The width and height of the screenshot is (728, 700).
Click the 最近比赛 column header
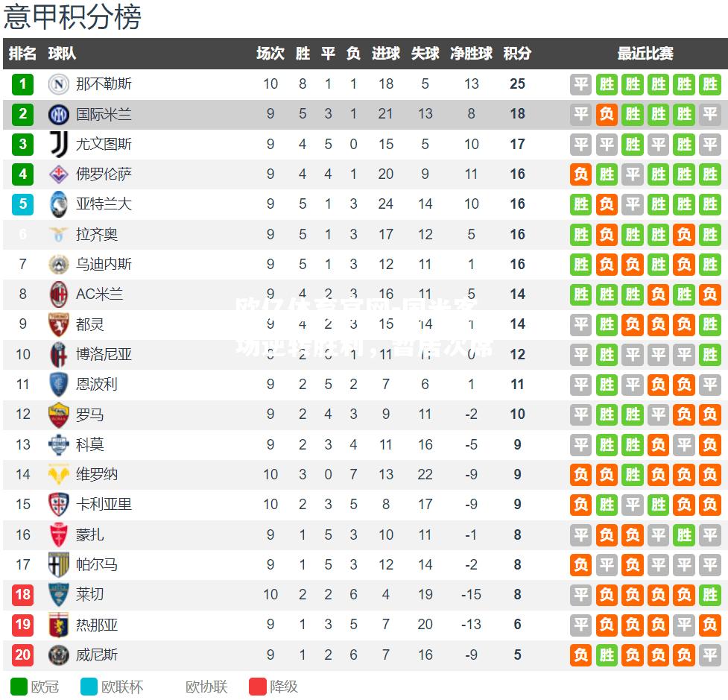pos(645,54)
